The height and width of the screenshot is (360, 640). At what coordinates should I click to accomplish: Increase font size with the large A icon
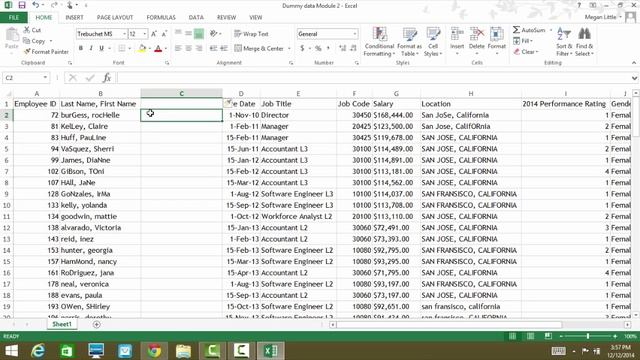click(x=154, y=34)
